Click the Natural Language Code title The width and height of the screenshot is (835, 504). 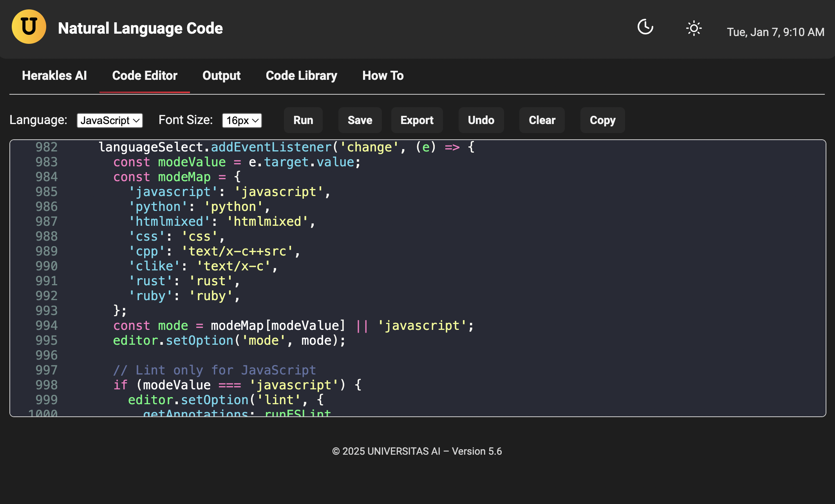click(x=140, y=28)
